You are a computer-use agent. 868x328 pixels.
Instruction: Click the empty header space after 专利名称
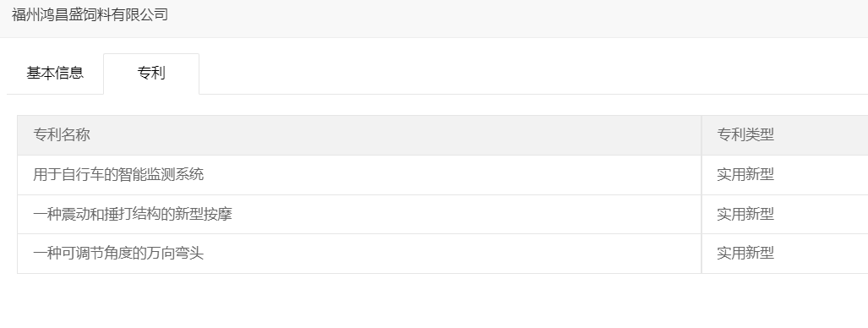[396, 135]
